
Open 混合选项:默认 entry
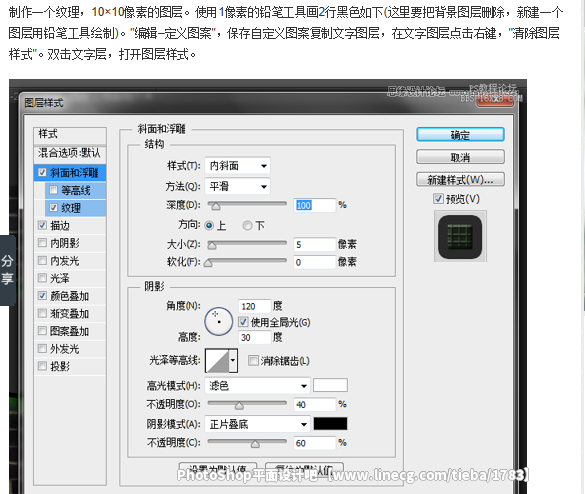click(70, 153)
